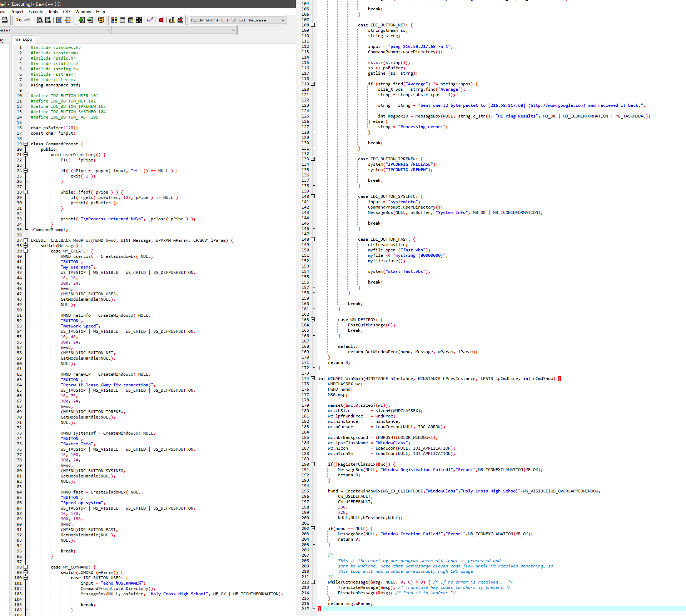Click "#define IDC_BUTTON_USER 101" on line 10

click(64, 96)
